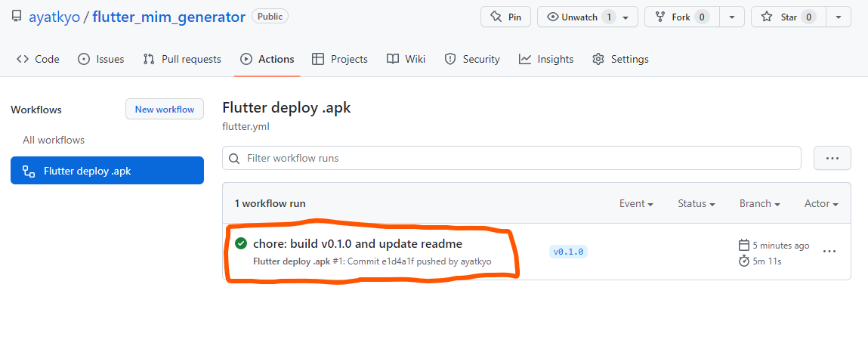Open the Settings tab
The image size is (868, 340).
click(620, 59)
